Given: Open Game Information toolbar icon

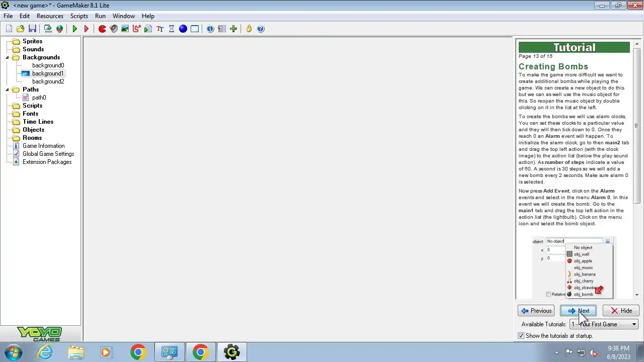Looking at the screenshot, I should click(x=210, y=29).
